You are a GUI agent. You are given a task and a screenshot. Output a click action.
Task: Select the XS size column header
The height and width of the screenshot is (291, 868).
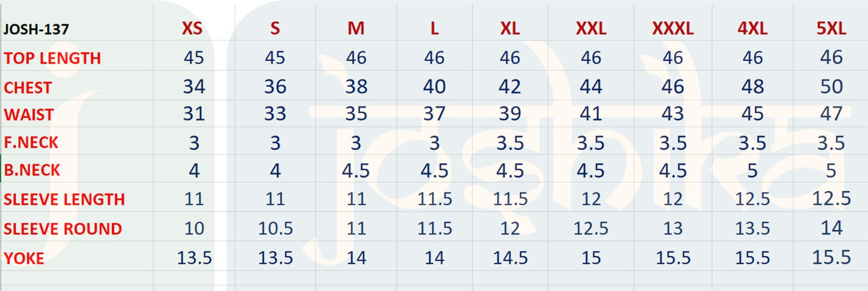[x=192, y=28]
